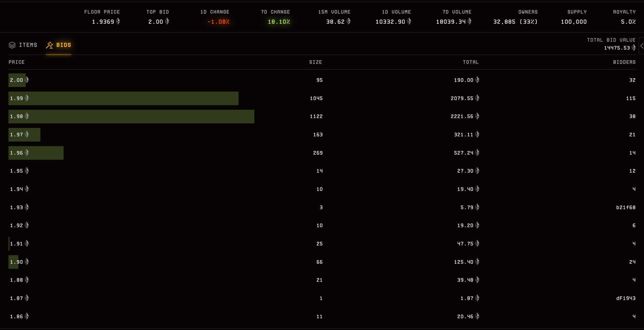644x330 pixels.
Task: Open bidder address b21f68
Action: point(625,208)
